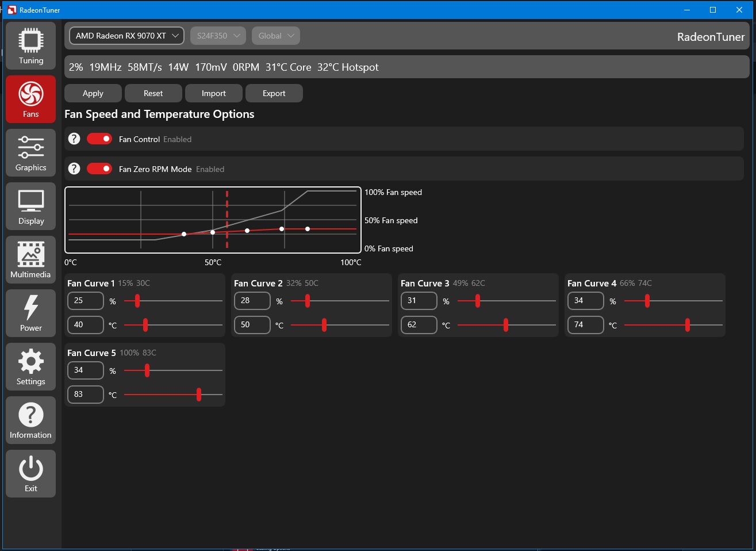The image size is (756, 551).
Task: Click the Import button
Action: tap(214, 93)
